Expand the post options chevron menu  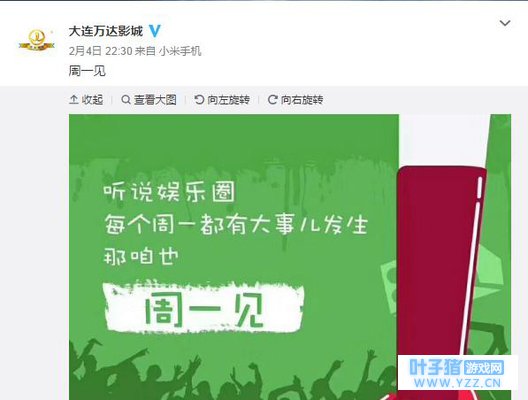click(x=504, y=23)
